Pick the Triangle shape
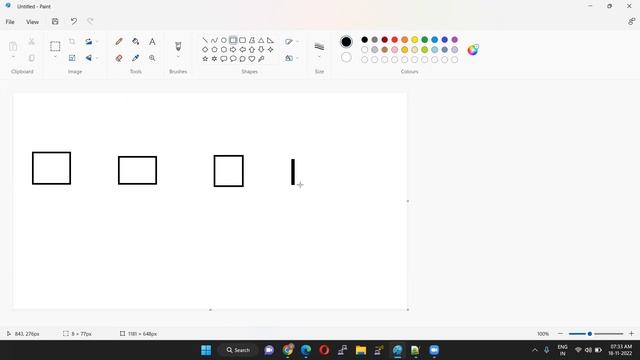 (x=261, y=40)
